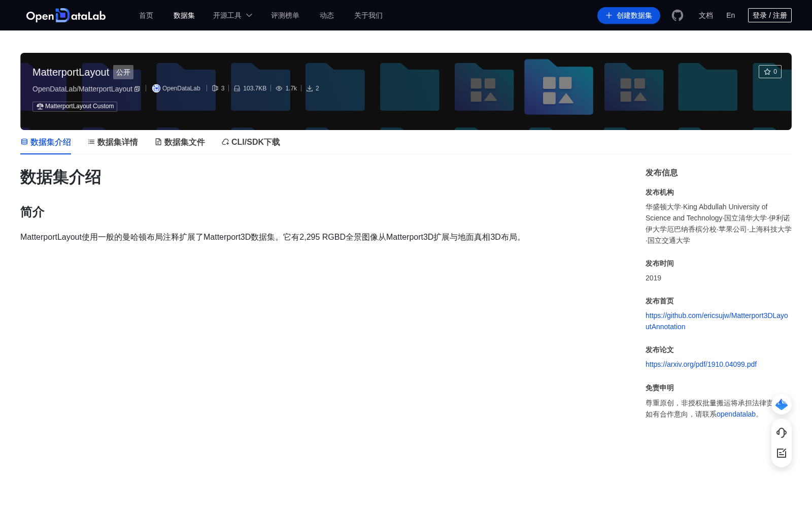The height and width of the screenshot is (508, 812).
Task: Click the highlighted folder thumbnail in the banner
Action: coord(559,87)
